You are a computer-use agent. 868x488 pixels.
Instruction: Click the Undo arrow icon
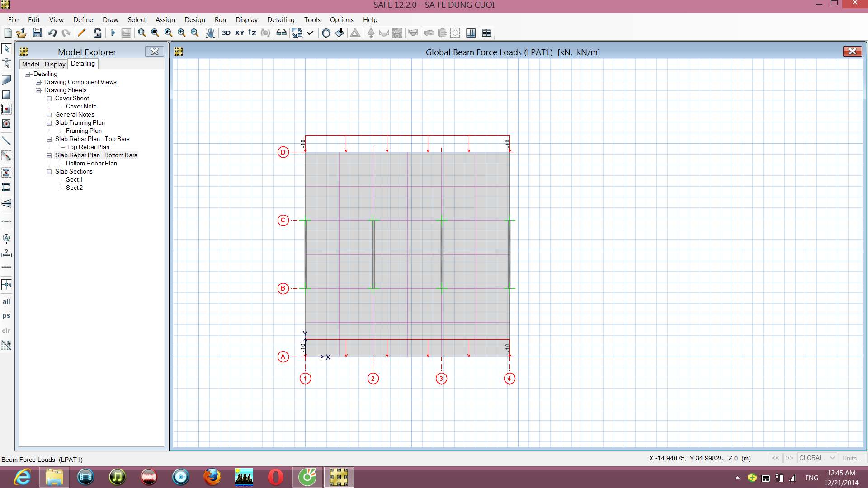(x=52, y=33)
